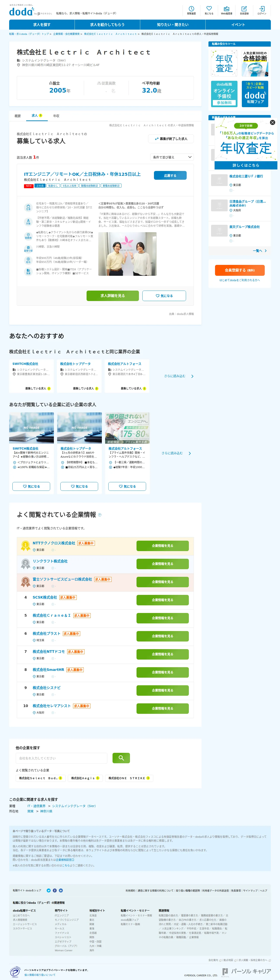
Task: Expand さらに読み込む for similar company jobs
Action: (x=176, y=453)
